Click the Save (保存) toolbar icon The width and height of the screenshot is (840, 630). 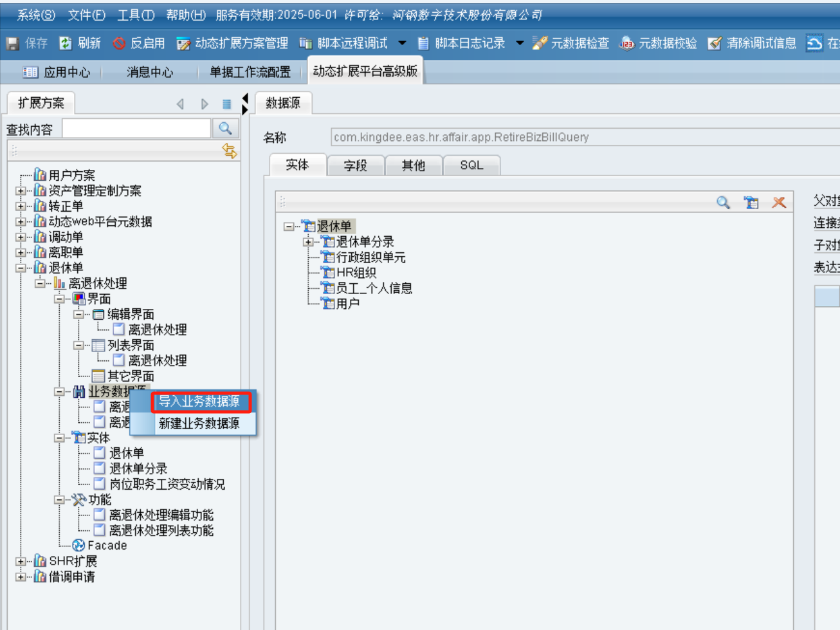[12, 43]
